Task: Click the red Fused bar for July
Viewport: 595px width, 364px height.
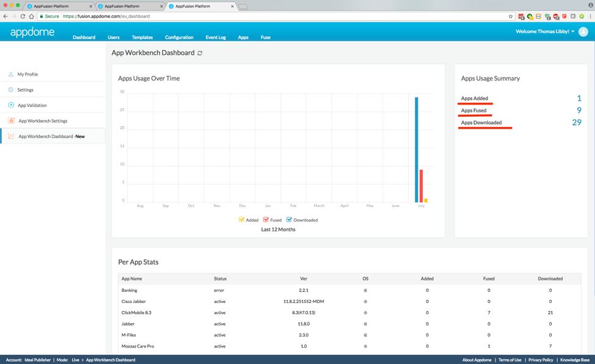Action: pos(421,186)
